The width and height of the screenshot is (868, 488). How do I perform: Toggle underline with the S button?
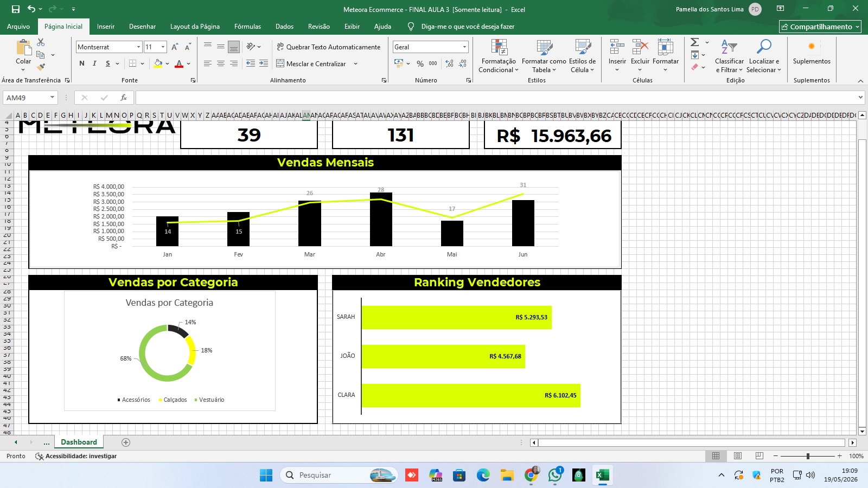(x=108, y=63)
